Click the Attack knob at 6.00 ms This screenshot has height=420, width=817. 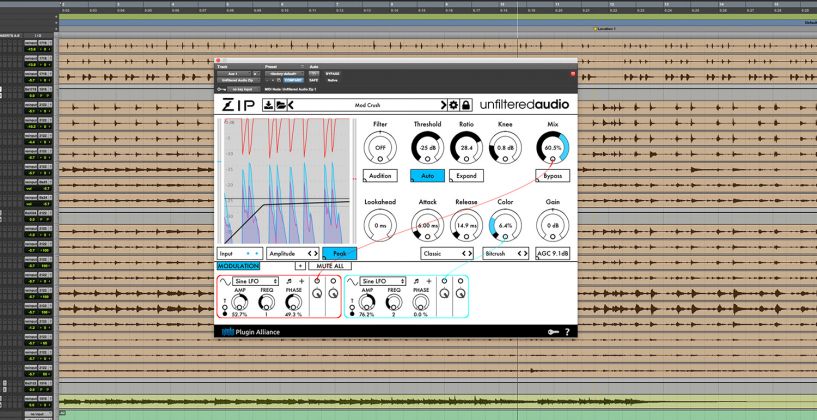pos(427,225)
